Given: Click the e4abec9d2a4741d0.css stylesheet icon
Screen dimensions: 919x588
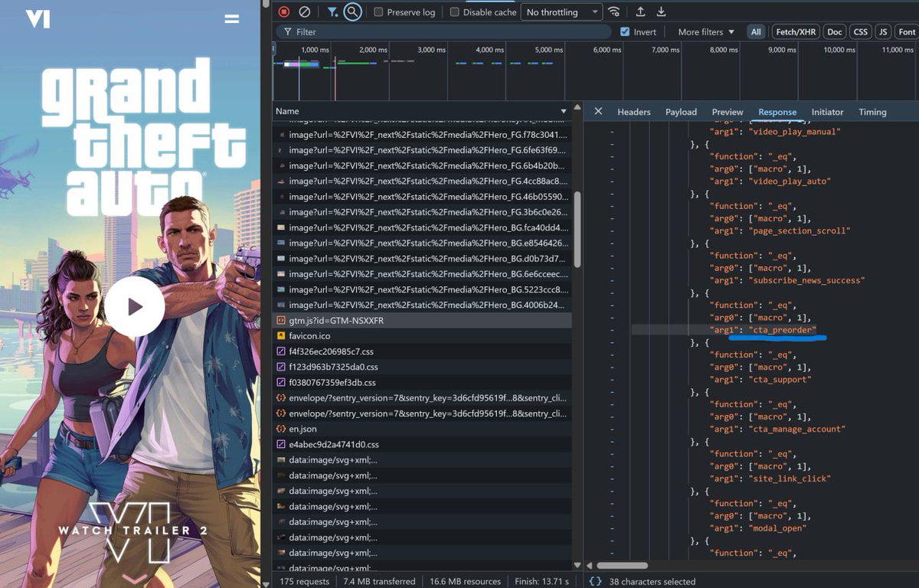Looking at the screenshot, I should pos(281,444).
